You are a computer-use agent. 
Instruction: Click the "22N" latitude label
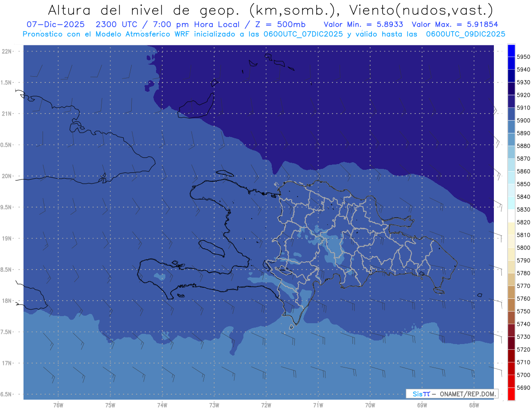click(x=7, y=51)
